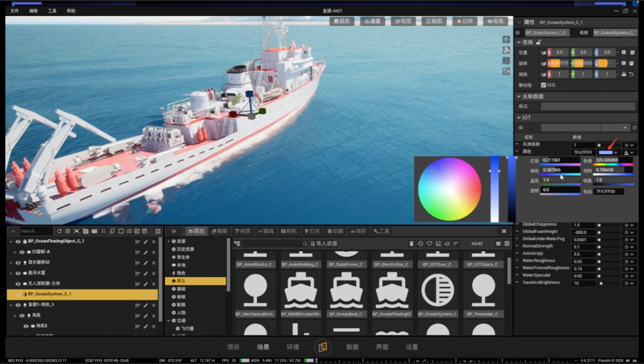This screenshot has width=644, height=364.
Task: Collapse the 变换 transform section
Action: tap(519, 42)
